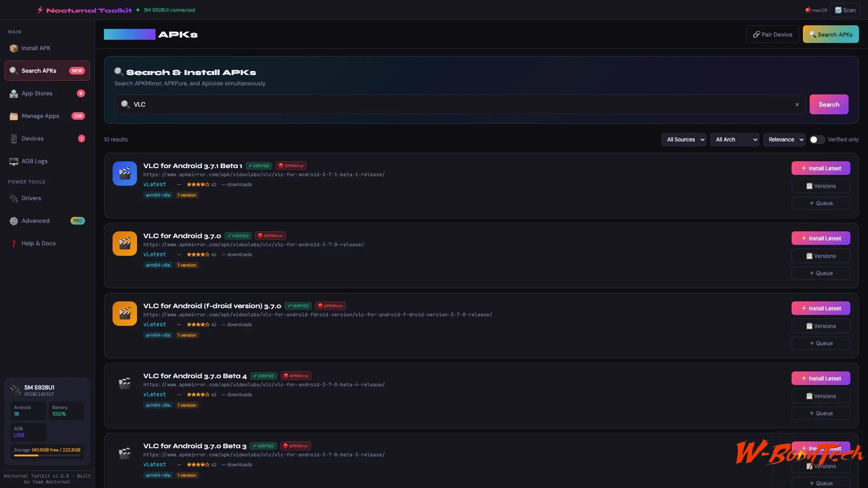Screen dimensions: 868x488
Task: Click the yellow Search APKs header button
Action: click(830, 34)
